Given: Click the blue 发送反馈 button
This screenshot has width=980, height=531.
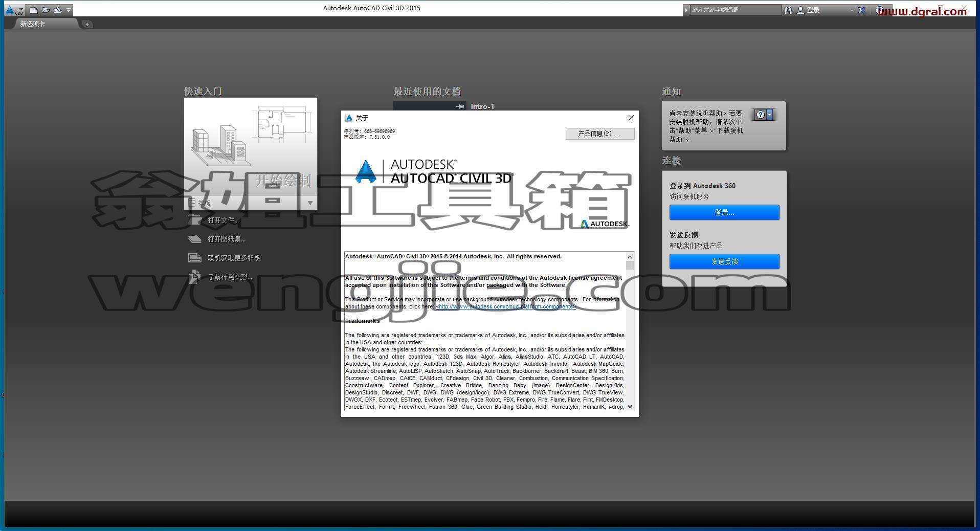Looking at the screenshot, I should click(724, 261).
